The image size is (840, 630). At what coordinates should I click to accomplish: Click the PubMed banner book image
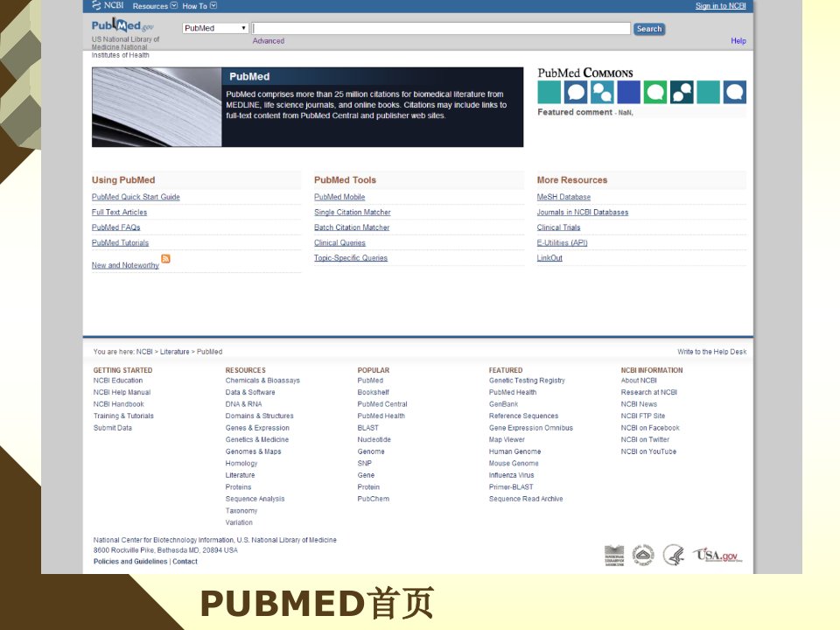(157, 107)
